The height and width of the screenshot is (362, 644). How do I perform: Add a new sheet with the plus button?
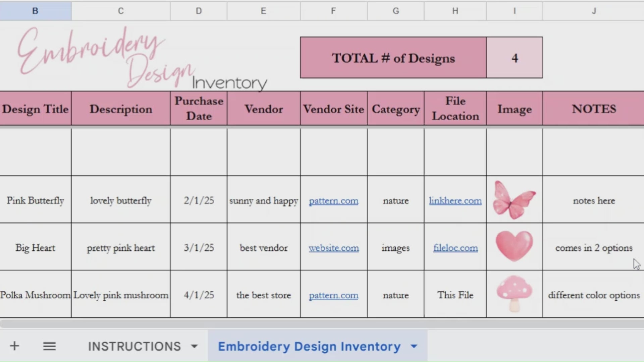click(14, 346)
